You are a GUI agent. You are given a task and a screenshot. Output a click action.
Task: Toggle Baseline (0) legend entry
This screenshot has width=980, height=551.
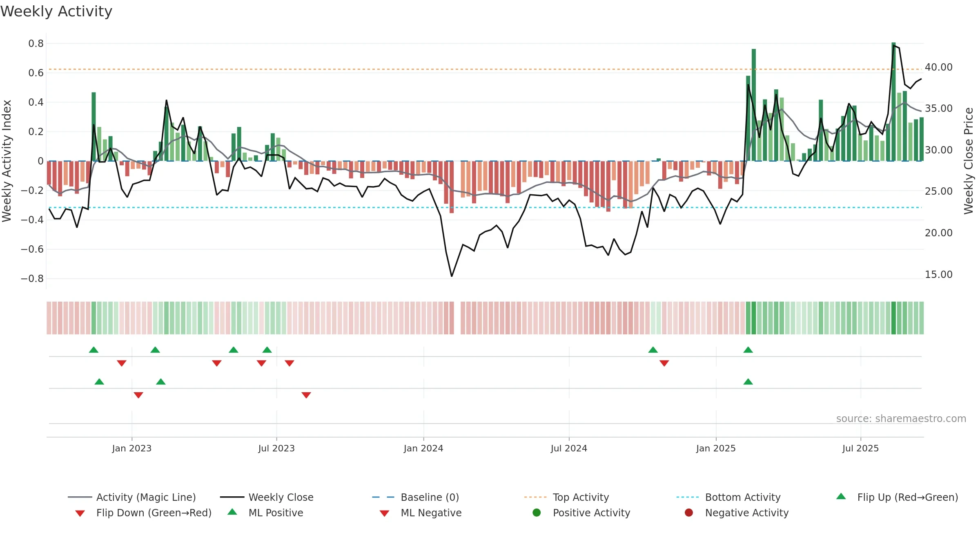416,497
